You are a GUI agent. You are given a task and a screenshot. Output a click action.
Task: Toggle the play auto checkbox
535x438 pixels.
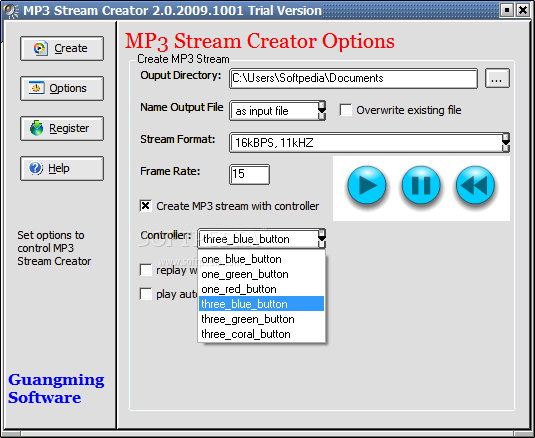[146, 294]
